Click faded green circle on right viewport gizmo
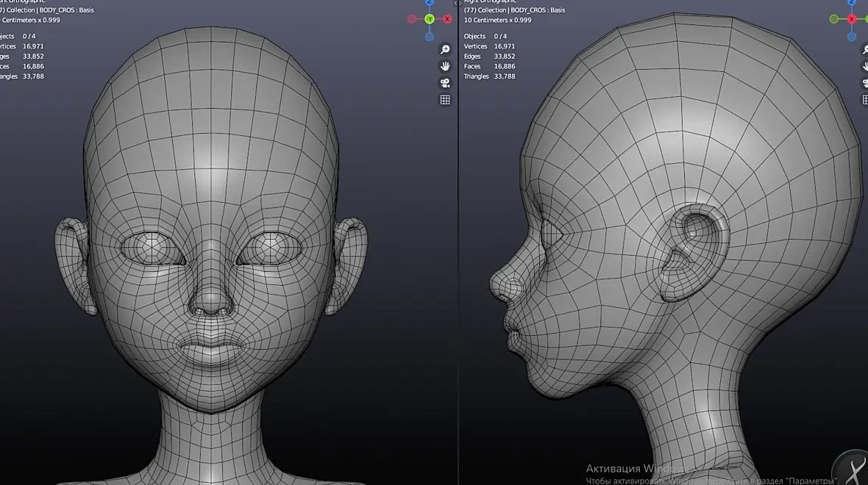The height and width of the screenshot is (485, 868). [x=834, y=19]
